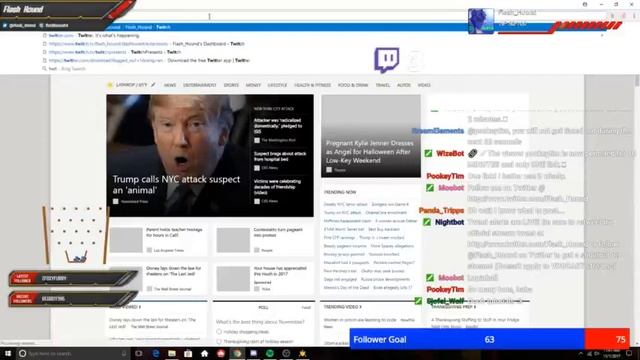Open Disney 'The Last Jedi' article
The height and width of the screenshot is (360, 640).
[x=173, y=271]
